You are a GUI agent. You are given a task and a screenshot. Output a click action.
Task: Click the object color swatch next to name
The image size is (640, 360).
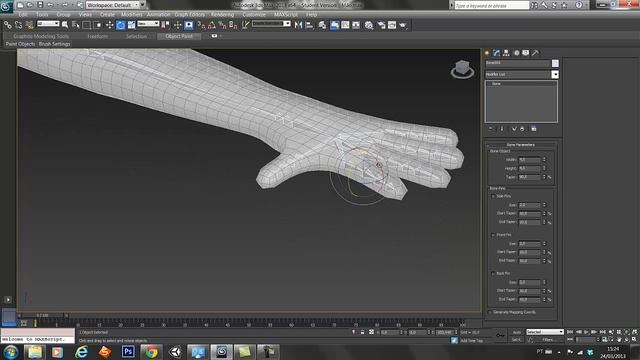tap(555, 63)
